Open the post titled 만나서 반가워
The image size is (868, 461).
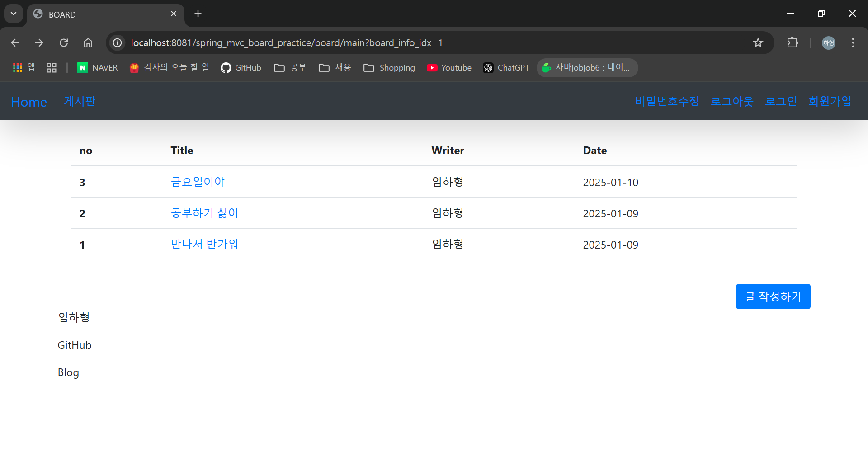204,244
